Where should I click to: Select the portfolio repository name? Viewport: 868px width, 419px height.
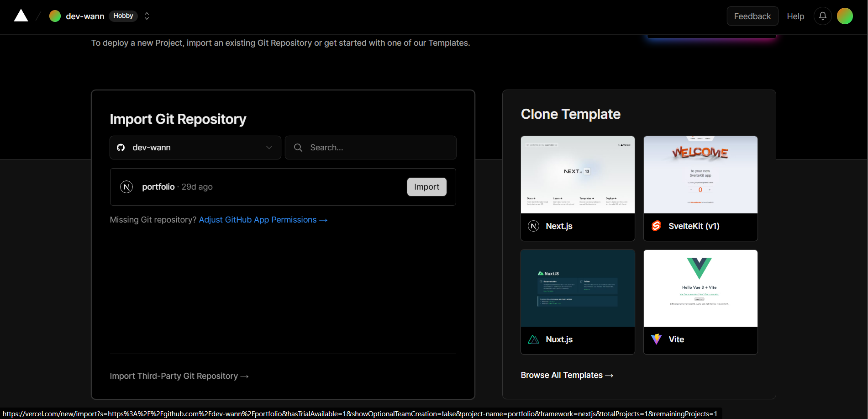pyautogui.click(x=158, y=187)
